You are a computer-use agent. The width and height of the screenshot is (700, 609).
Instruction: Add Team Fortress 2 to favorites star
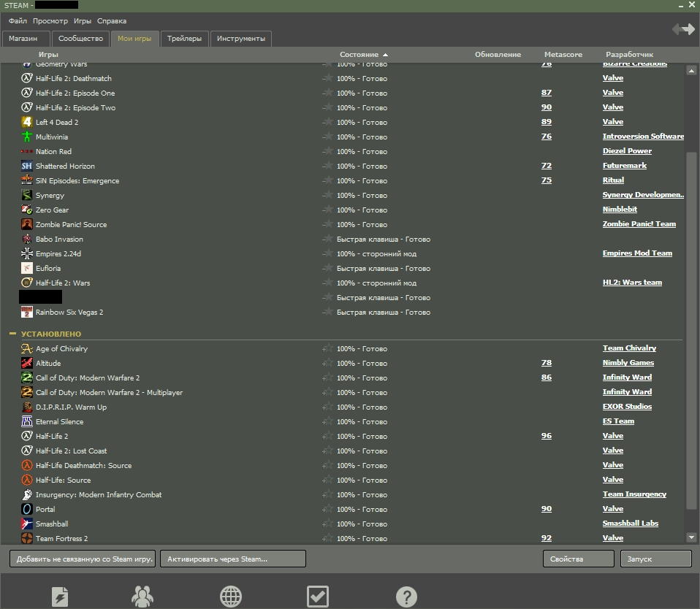(327, 538)
